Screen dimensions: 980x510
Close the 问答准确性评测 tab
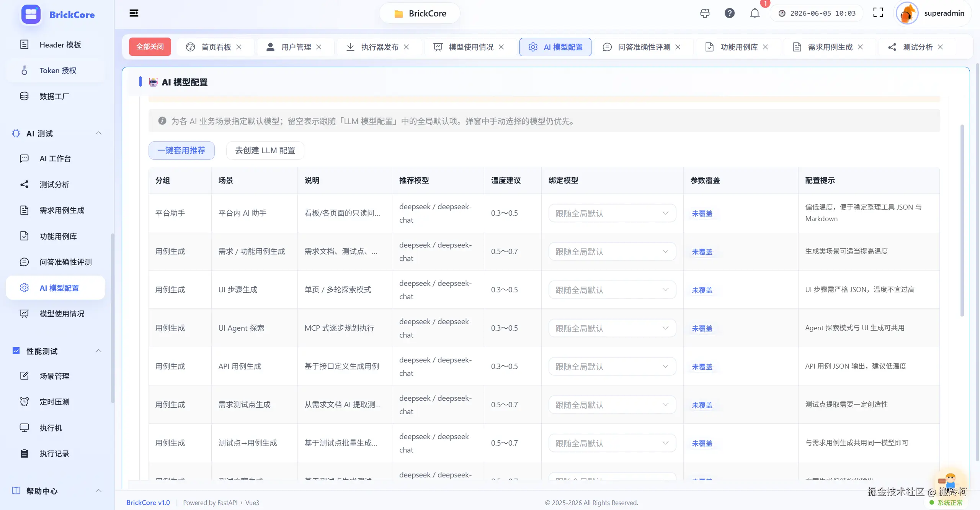point(678,47)
